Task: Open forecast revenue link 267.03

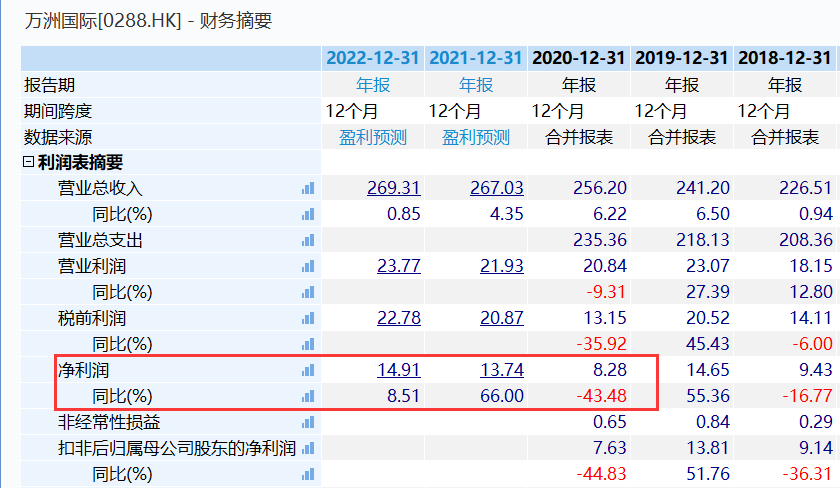Action: click(497, 188)
